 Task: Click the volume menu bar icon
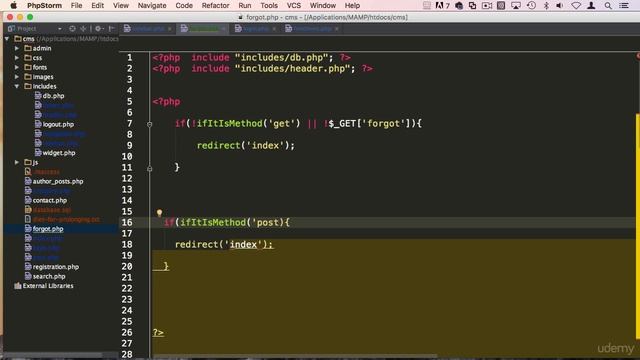pyautogui.click(x=560, y=6)
